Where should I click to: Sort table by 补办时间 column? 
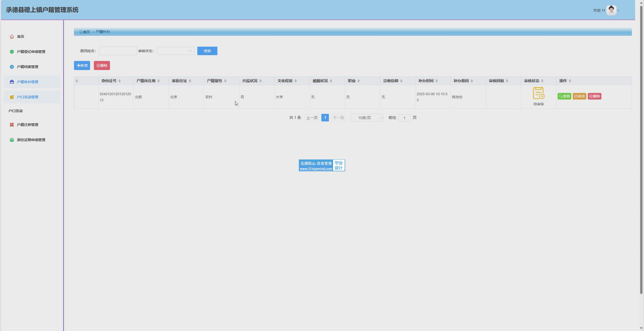click(x=436, y=81)
